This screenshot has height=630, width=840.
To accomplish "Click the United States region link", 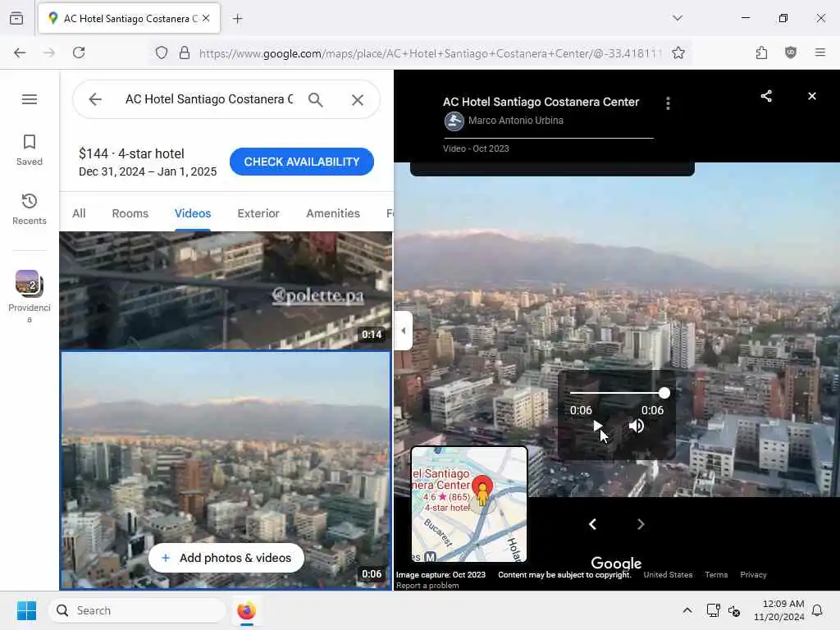I will point(668,575).
